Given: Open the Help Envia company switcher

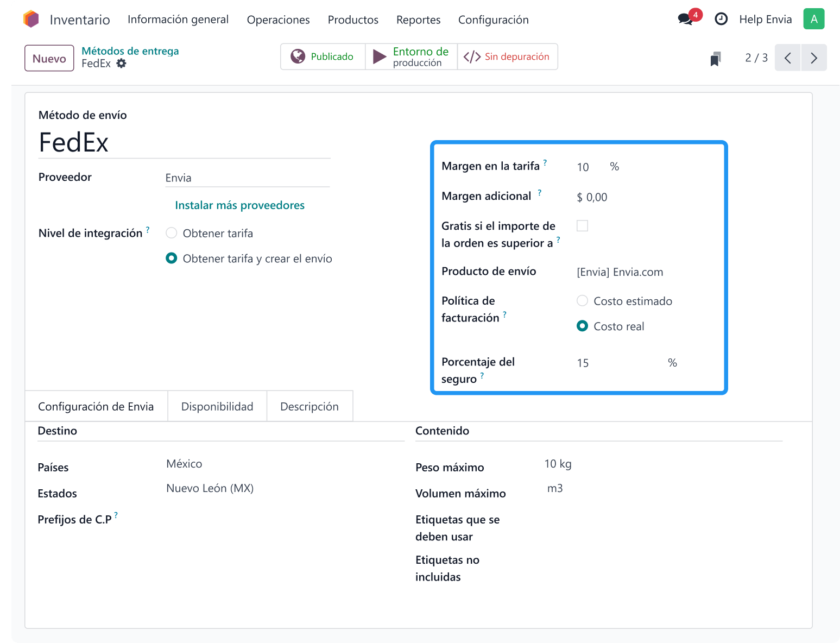Looking at the screenshot, I should click(x=765, y=20).
